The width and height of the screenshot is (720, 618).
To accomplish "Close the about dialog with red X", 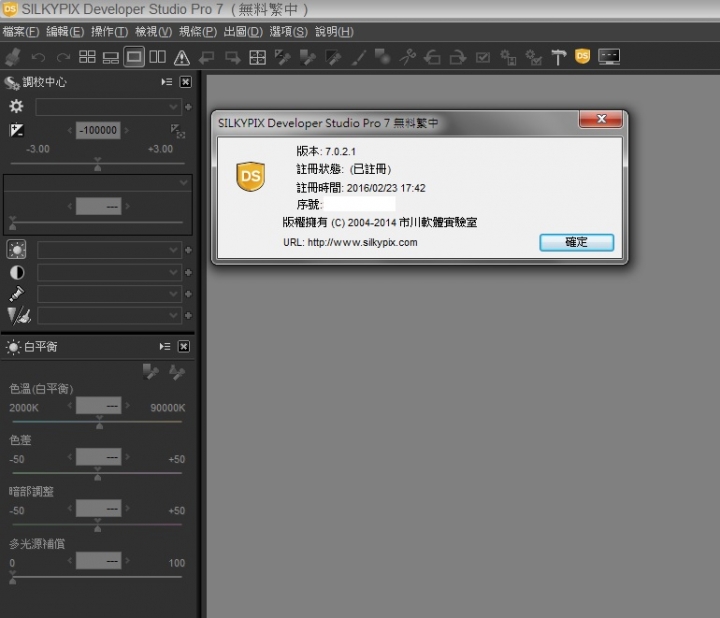I will point(601,119).
